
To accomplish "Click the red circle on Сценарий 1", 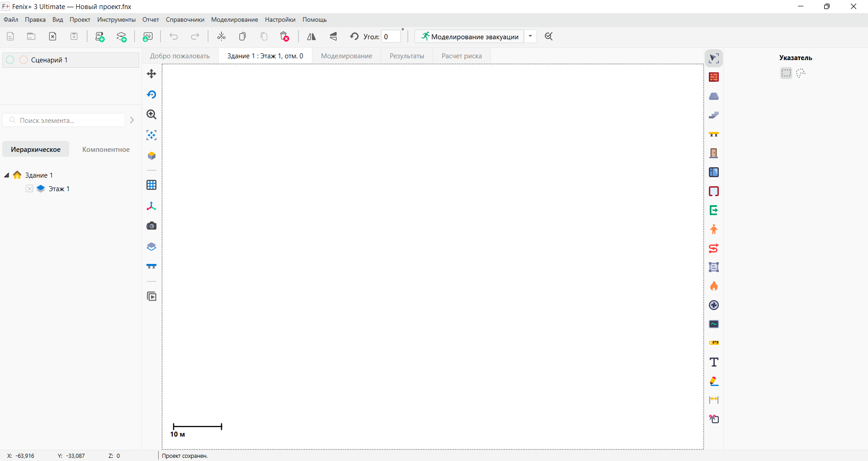I will click(x=24, y=60).
